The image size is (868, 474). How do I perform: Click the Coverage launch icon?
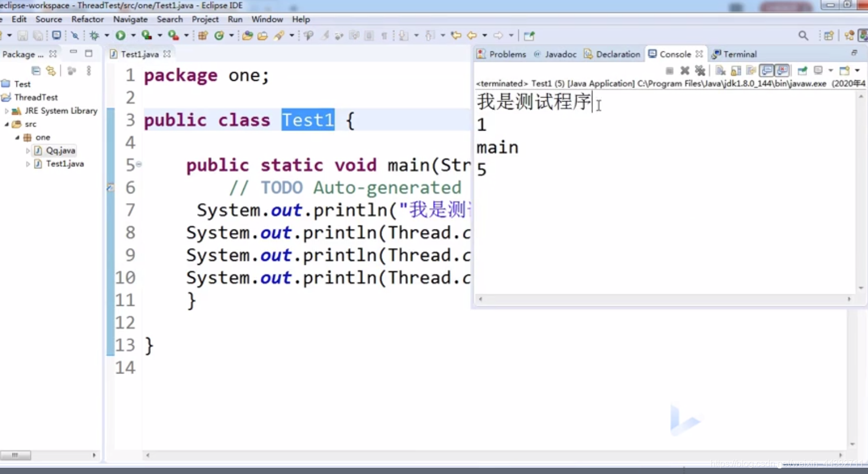pyautogui.click(x=147, y=36)
